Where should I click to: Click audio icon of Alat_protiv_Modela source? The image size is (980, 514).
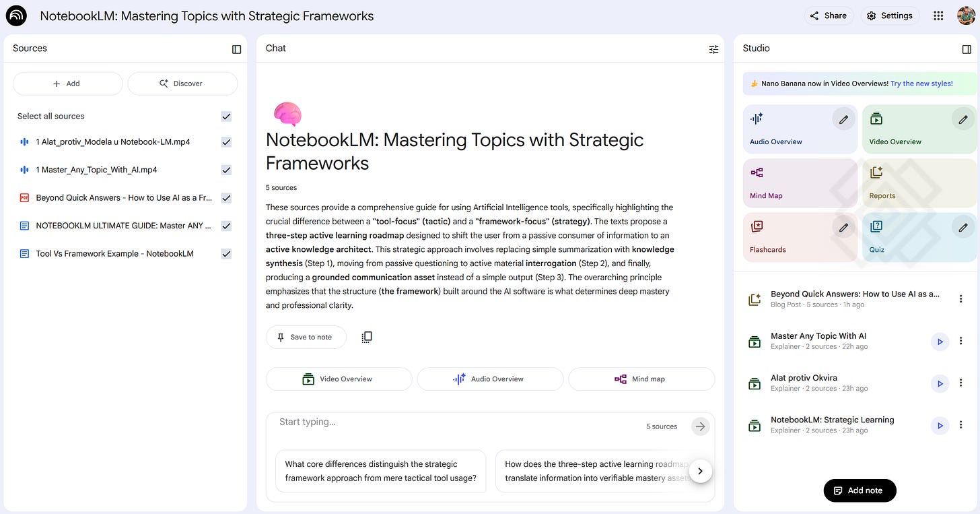click(x=24, y=142)
